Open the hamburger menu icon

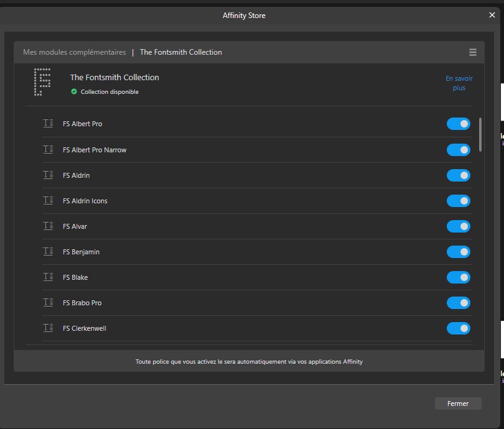[472, 52]
